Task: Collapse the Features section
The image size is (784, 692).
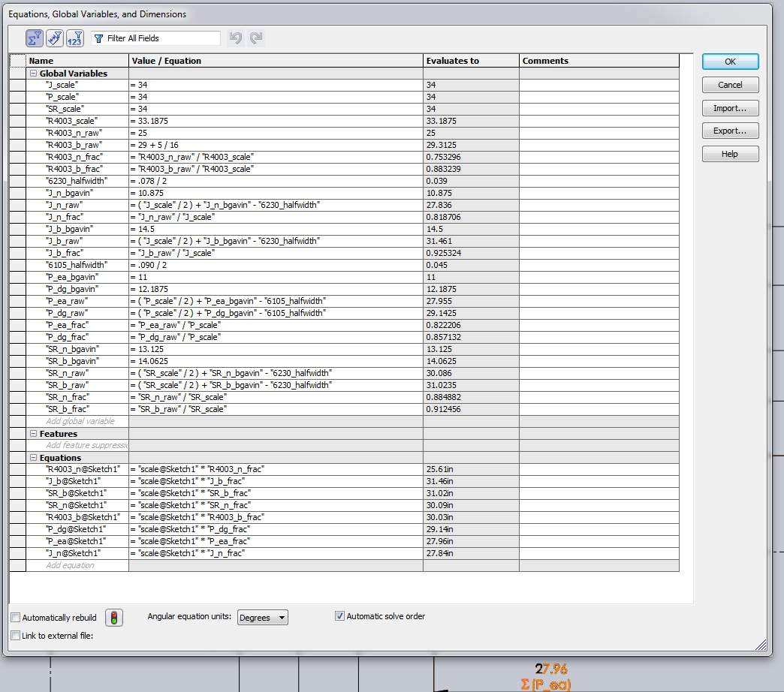Action: [x=34, y=434]
